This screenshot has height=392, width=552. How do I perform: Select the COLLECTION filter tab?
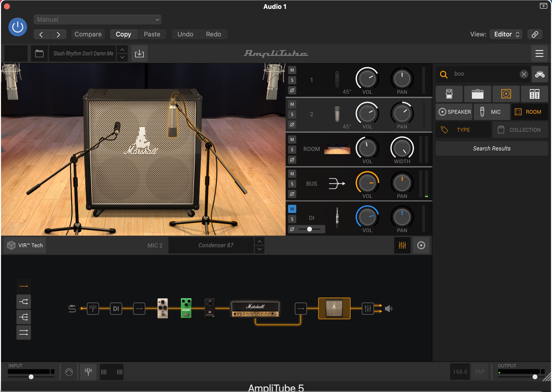tap(520, 130)
